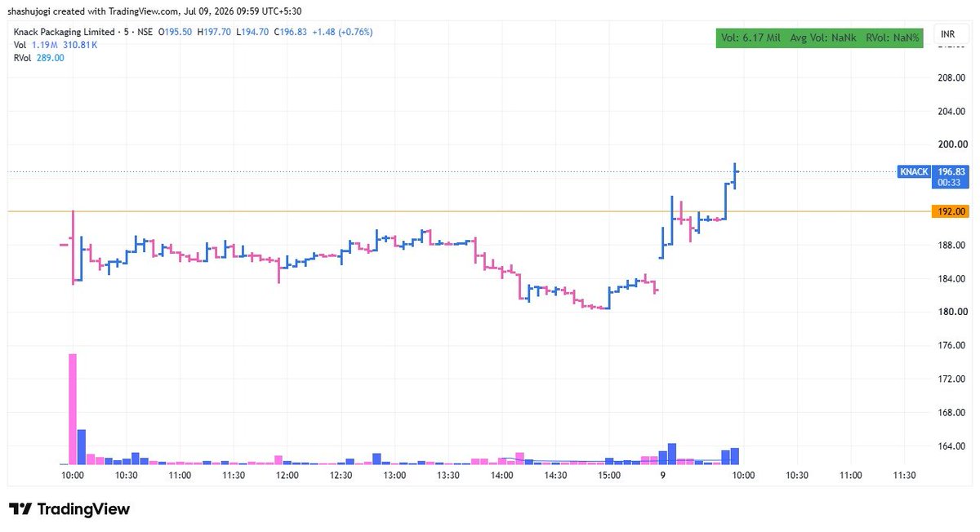Screen dimensions: 980x532
Task: Click the green Vol 6.17 Mil info box
Action: (820, 37)
